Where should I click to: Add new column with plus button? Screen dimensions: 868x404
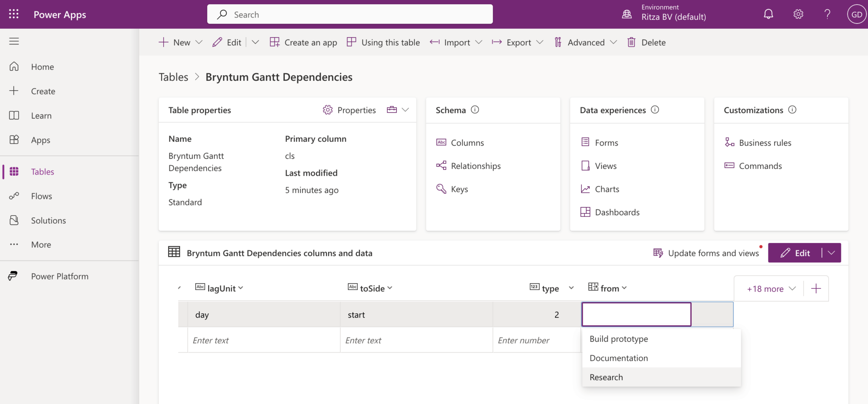[x=816, y=289]
